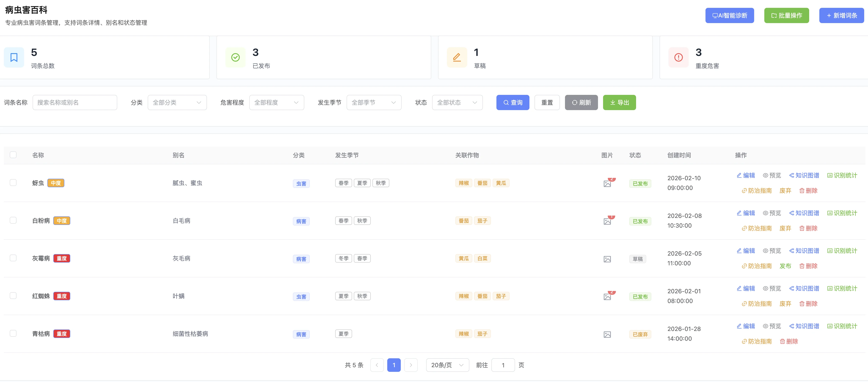Select the row checkbox for 蚜虫

pyautogui.click(x=13, y=182)
